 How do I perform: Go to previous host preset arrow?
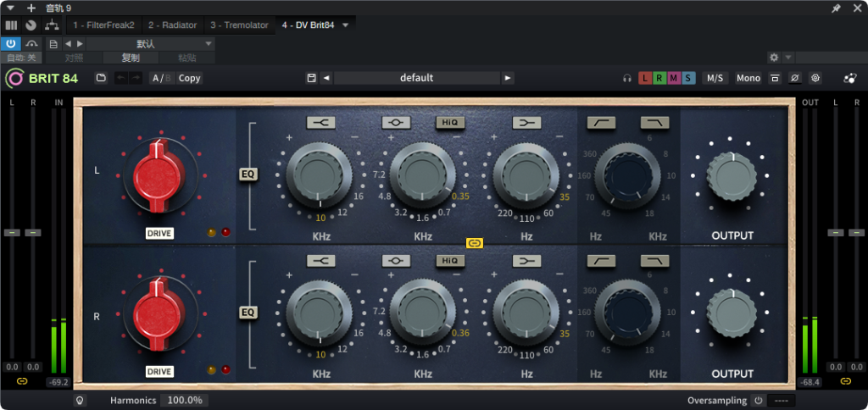click(68, 44)
